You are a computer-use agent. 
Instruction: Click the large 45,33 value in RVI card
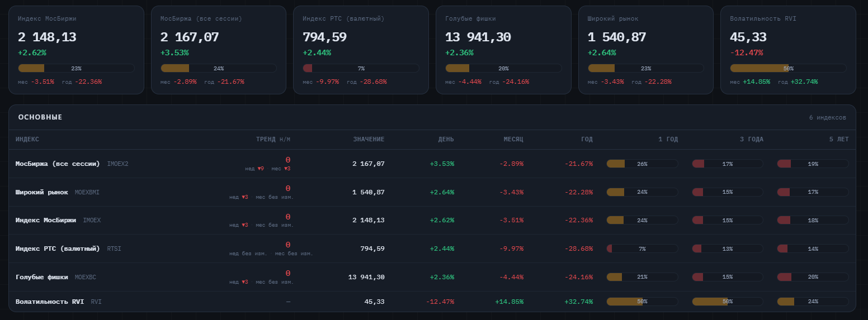coord(748,37)
